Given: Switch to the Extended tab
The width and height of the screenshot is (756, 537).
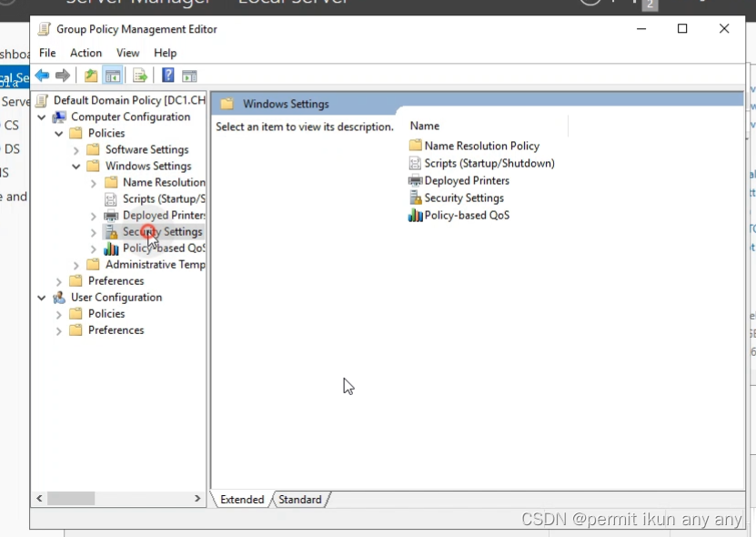Looking at the screenshot, I should coord(242,500).
